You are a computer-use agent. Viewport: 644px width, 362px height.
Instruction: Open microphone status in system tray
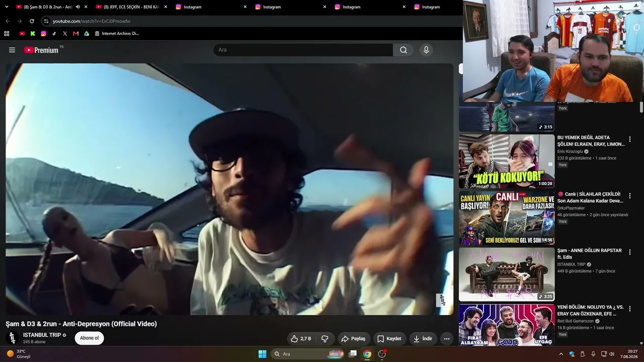tap(593, 354)
